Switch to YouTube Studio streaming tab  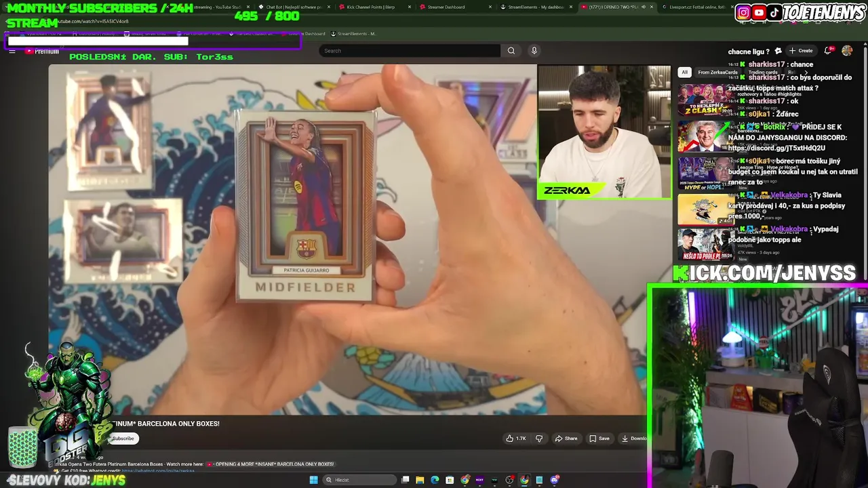(218, 7)
